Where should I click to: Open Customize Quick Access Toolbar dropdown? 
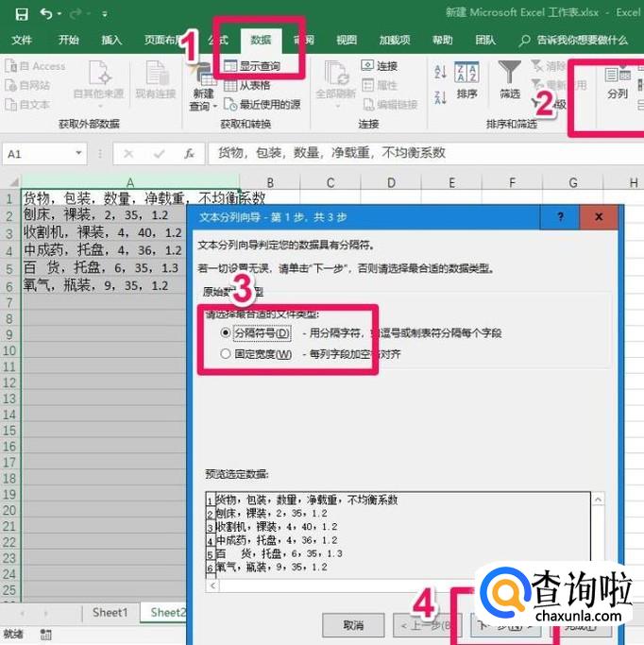105,14
